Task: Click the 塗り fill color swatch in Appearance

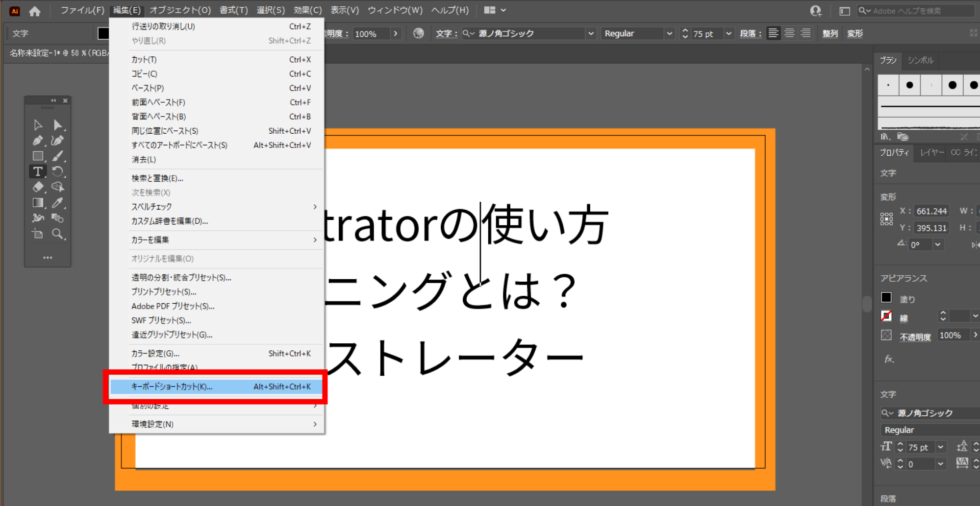Action: (x=886, y=297)
